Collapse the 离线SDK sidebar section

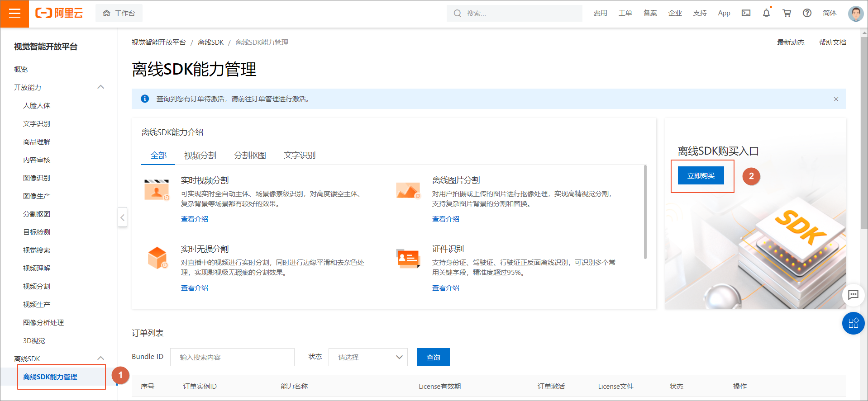click(101, 358)
